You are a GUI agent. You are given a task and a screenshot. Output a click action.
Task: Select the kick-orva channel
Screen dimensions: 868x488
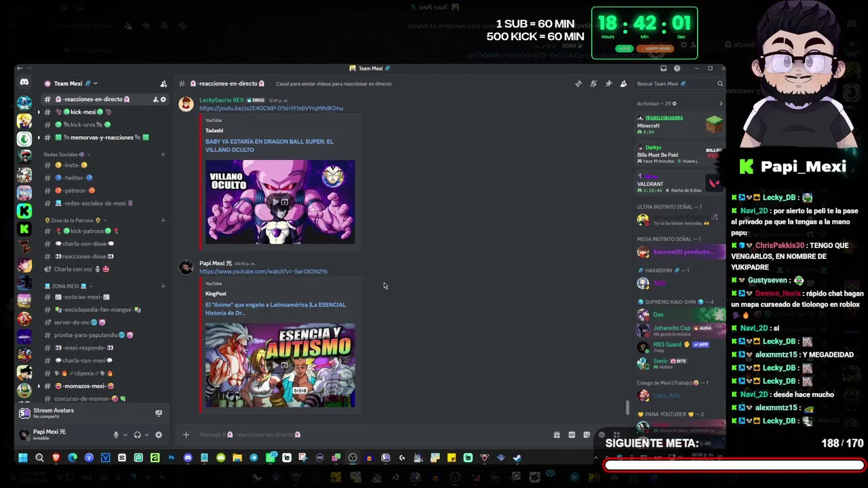point(104,125)
